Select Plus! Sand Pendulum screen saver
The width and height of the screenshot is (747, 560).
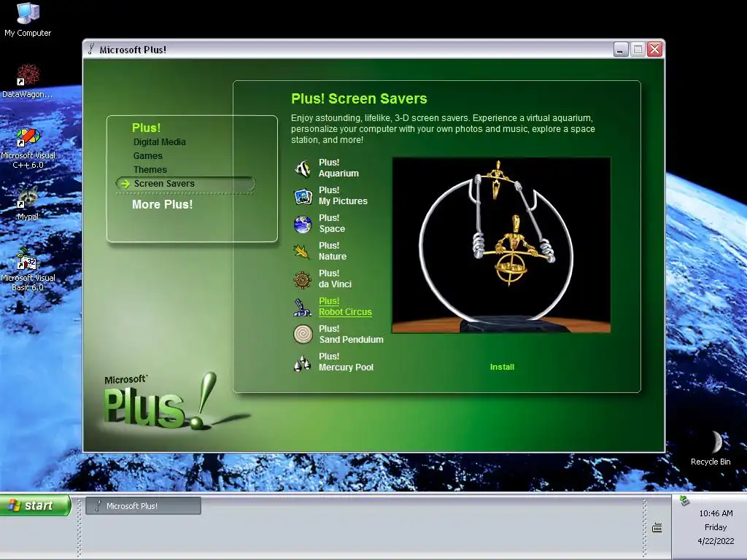pos(351,334)
